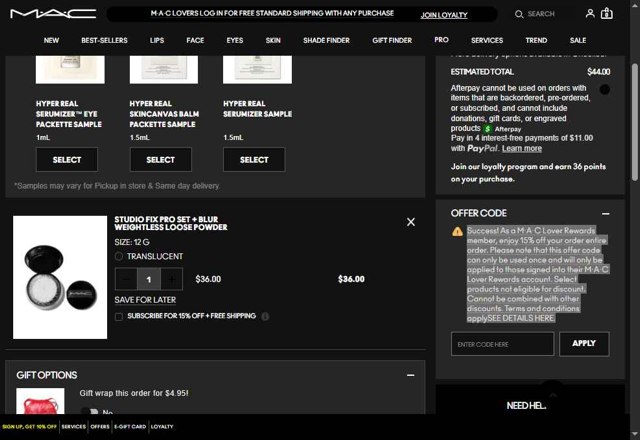Open the BEST-SELLERS menu

(x=104, y=40)
